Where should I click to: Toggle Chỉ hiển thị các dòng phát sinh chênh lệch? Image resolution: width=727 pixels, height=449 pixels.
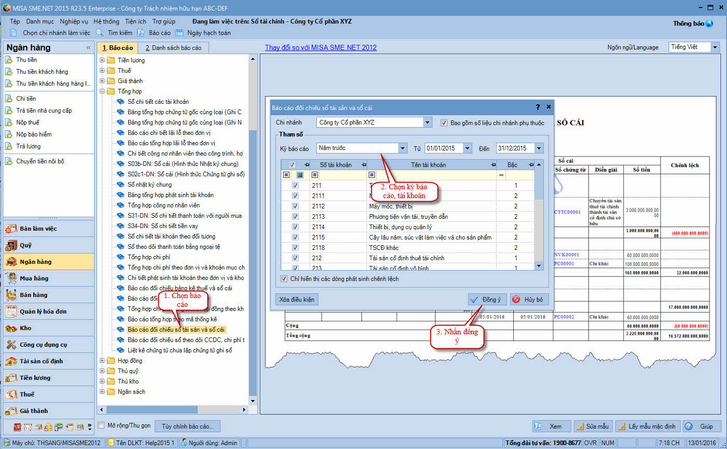[x=284, y=279]
